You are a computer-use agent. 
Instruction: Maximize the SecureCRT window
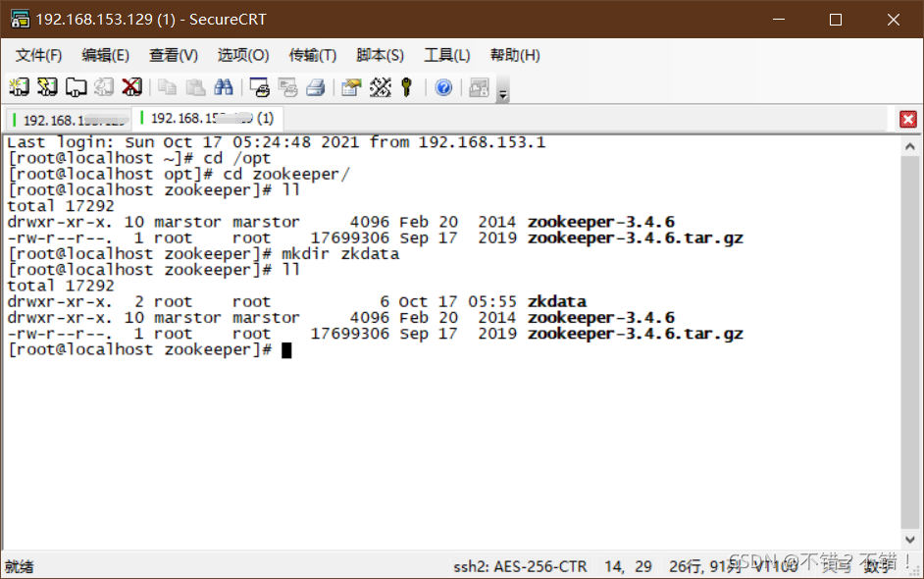click(x=835, y=20)
